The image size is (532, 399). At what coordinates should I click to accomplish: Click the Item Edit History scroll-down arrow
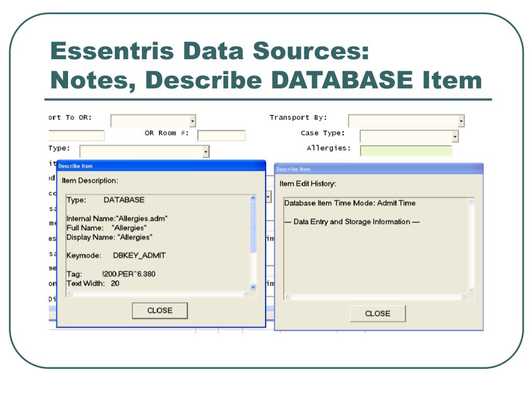(471, 290)
